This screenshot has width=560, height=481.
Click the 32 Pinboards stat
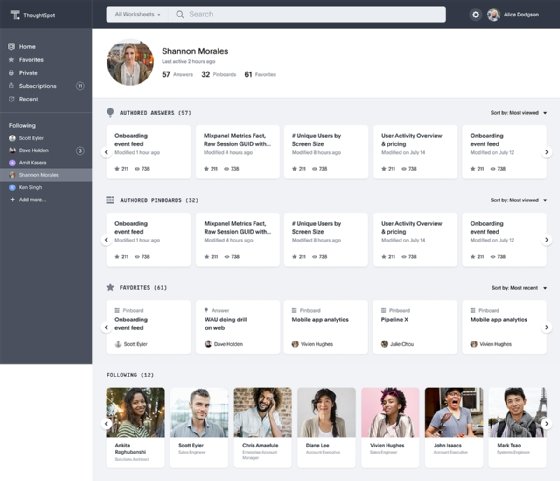pyautogui.click(x=219, y=74)
